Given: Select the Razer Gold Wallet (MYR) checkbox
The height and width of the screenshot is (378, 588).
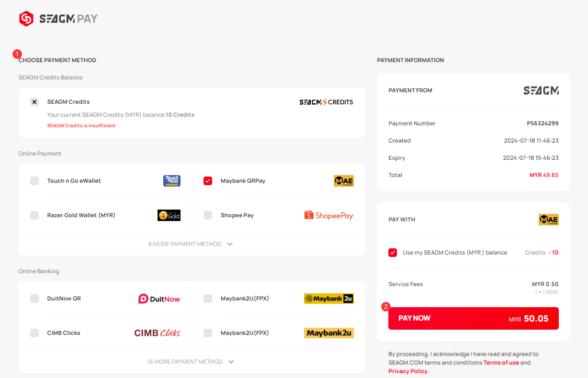Looking at the screenshot, I should 34,215.
